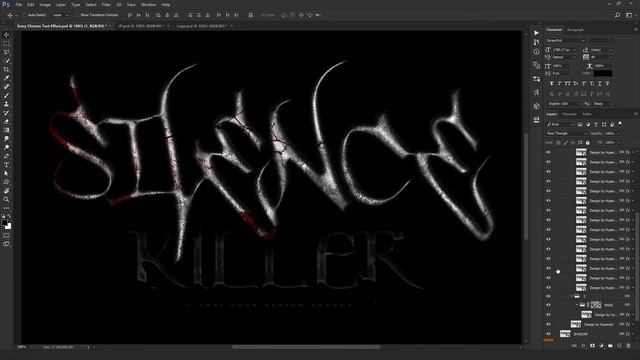
Task: Select the Lasso tool
Action: coord(7,52)
